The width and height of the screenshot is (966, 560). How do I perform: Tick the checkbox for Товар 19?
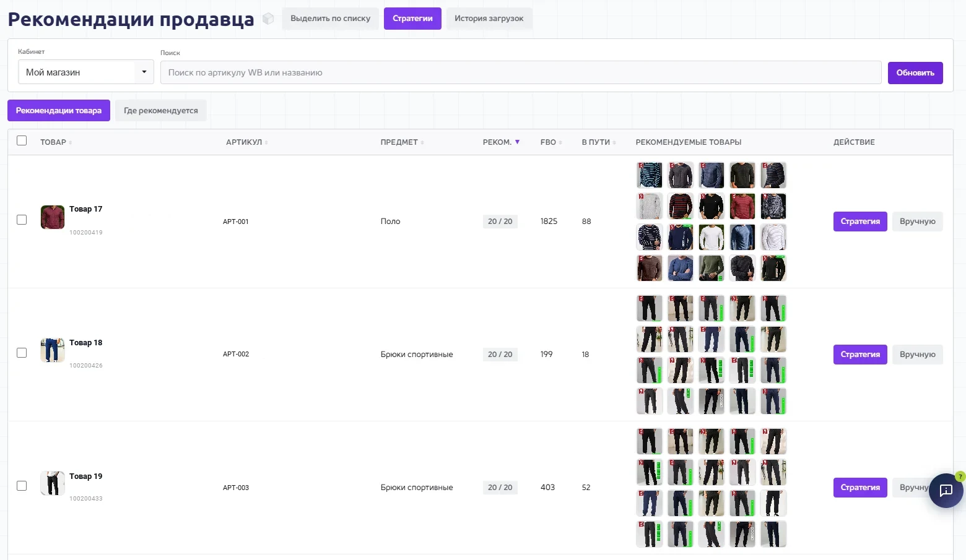[x=22, y=486]
